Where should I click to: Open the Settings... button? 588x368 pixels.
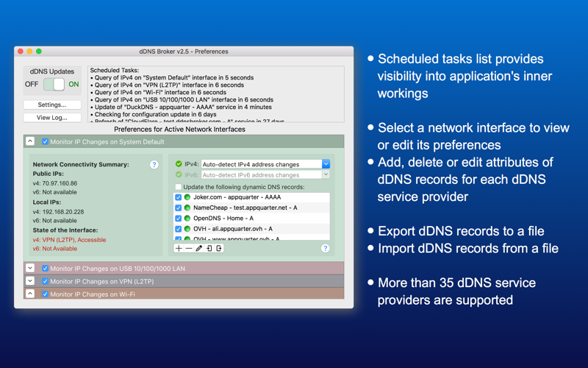(x=52, y=105)
